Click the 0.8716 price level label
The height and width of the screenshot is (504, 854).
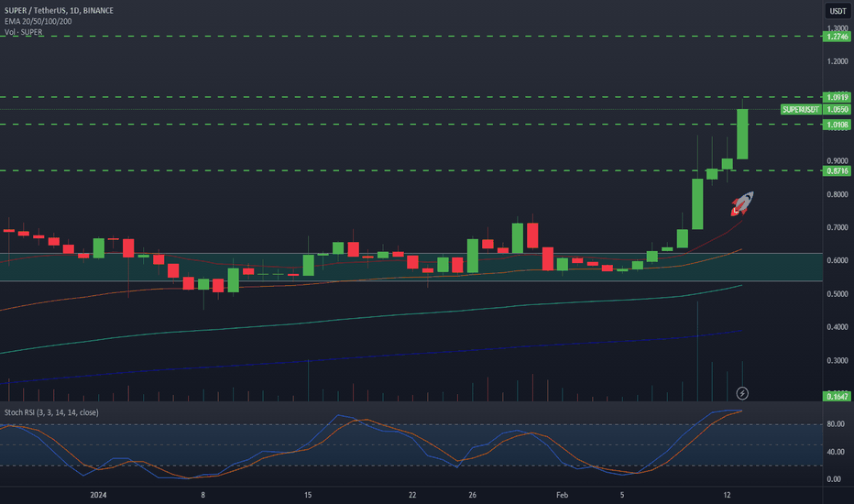point(837,170)
